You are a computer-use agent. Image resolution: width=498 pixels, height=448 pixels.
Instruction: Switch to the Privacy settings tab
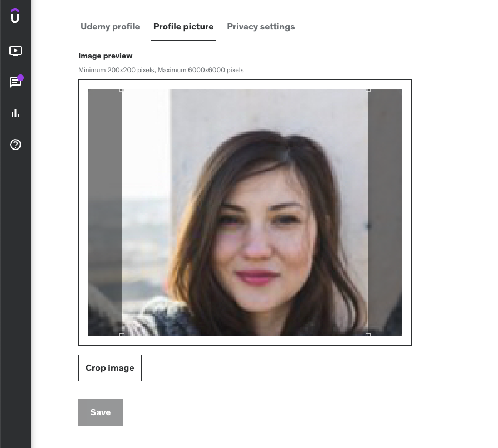[261, 27]
